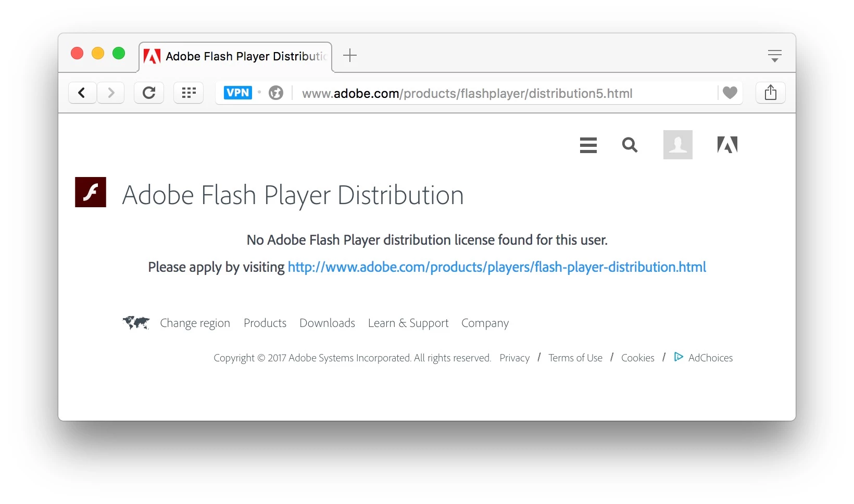The width and height of the screenshot is (854, 504).
Task: Open the Adobe hamburger menu
Action: (588, 145)
